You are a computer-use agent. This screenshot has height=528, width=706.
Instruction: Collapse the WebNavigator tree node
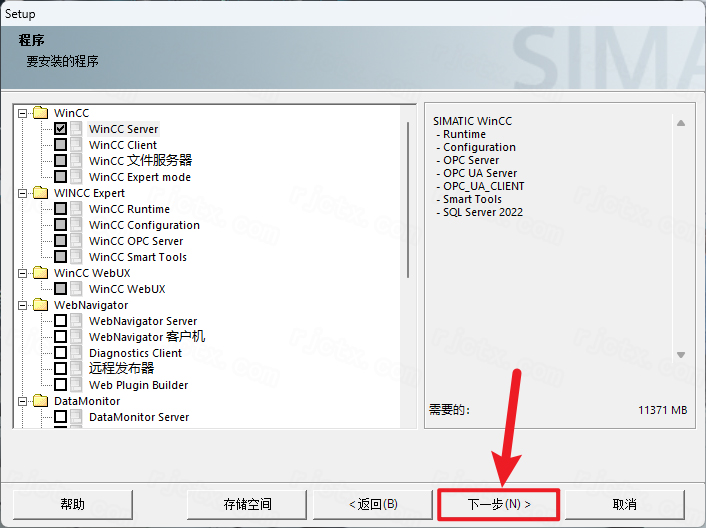pos(23,305)
